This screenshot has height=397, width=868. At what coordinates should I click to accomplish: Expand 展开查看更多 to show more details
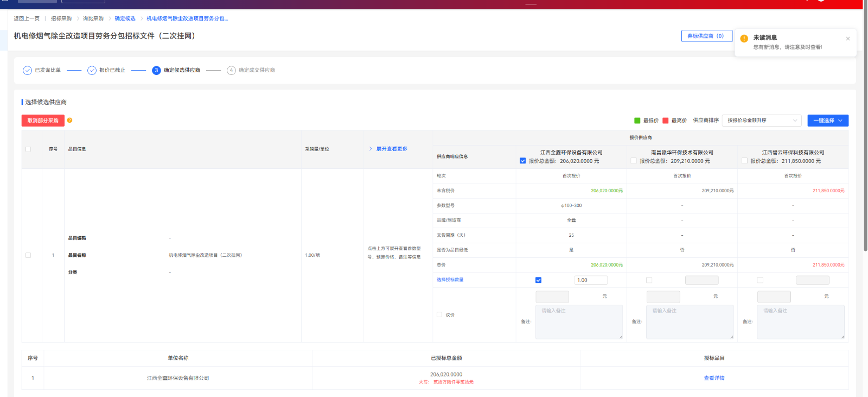tap(392, 149)
